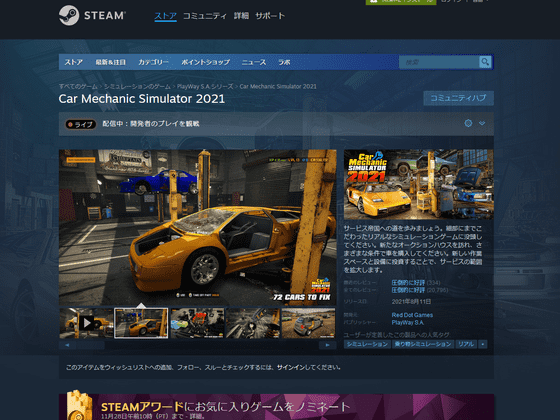
Task: Click the release date 2021年8月11日 text
Action: (x=411, y=302)
